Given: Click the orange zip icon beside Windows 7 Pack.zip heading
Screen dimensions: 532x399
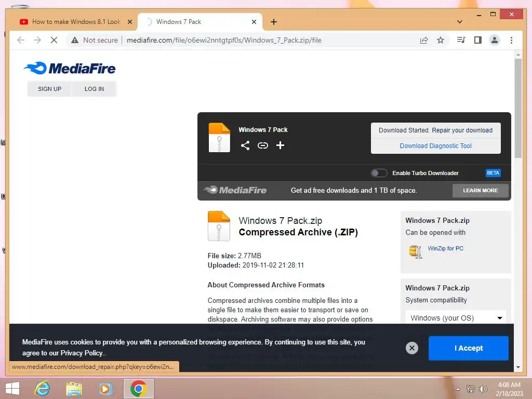Looking at the screenshot, I should (219, 226).
